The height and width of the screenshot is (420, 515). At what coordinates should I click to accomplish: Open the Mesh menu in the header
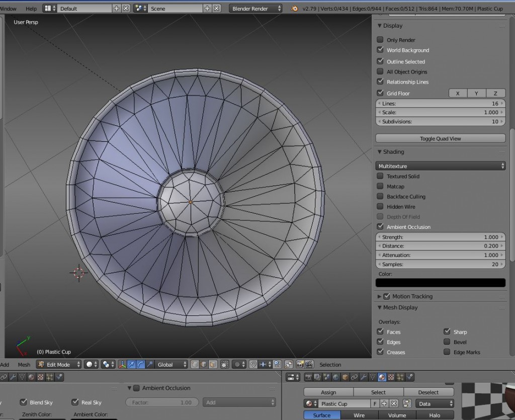[x=24, y=364]
